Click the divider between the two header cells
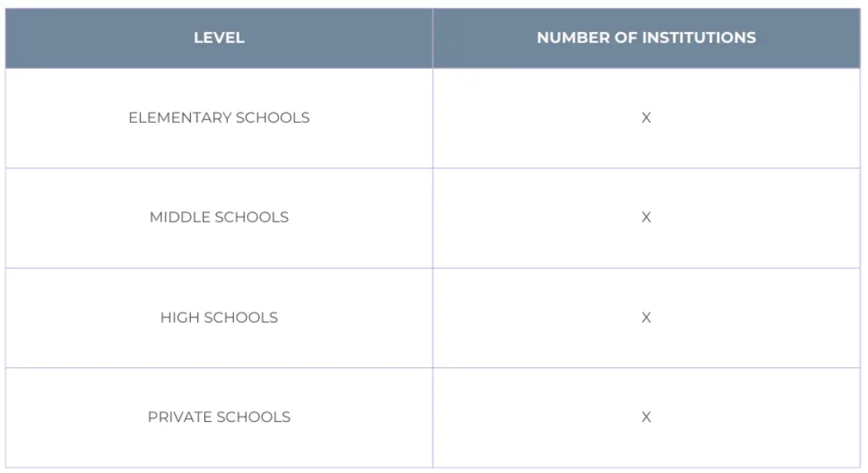Viewport: 868px width, 473px height. 433,38
